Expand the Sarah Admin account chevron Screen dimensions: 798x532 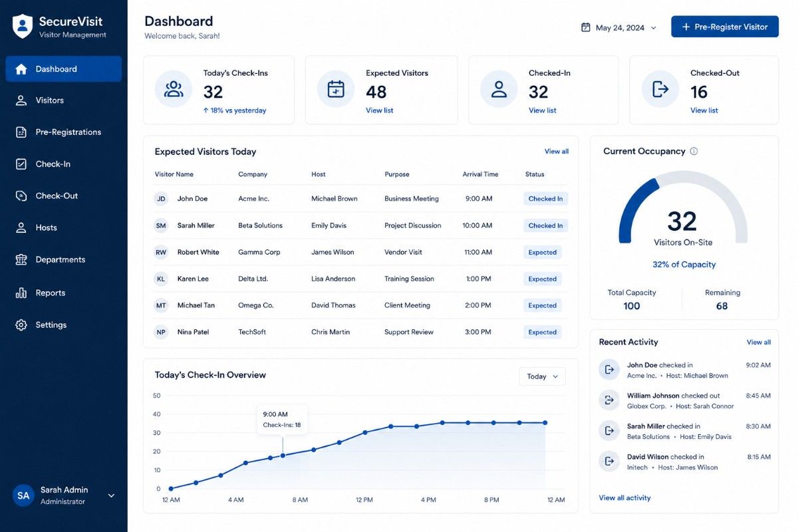pos(111,495)
